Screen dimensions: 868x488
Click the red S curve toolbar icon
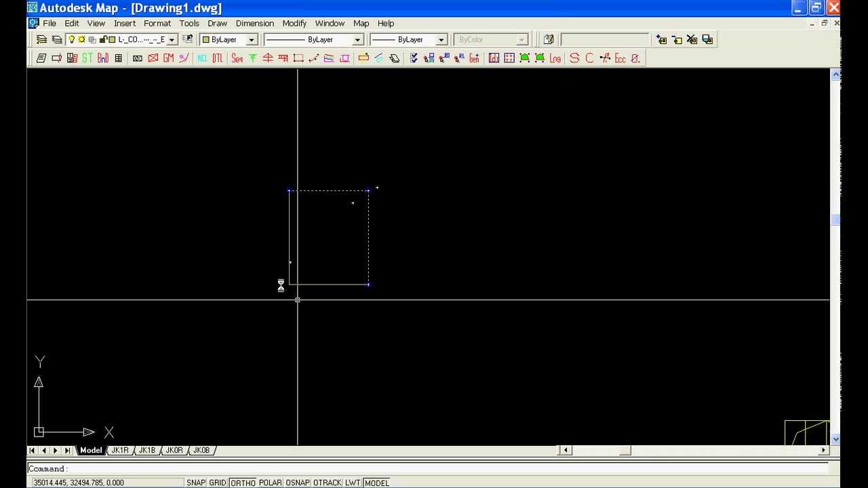574,58
